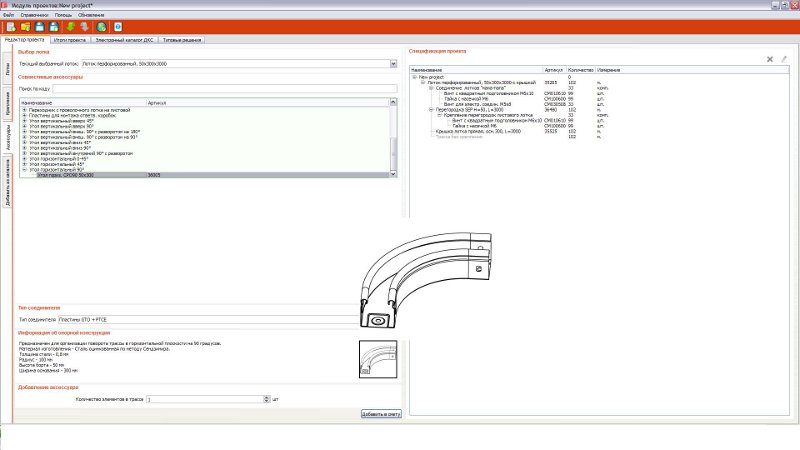The height and width of the screenshot is (450, 800).
Task: Click the delete X icon above specification
Action: [x=770, y=59]
